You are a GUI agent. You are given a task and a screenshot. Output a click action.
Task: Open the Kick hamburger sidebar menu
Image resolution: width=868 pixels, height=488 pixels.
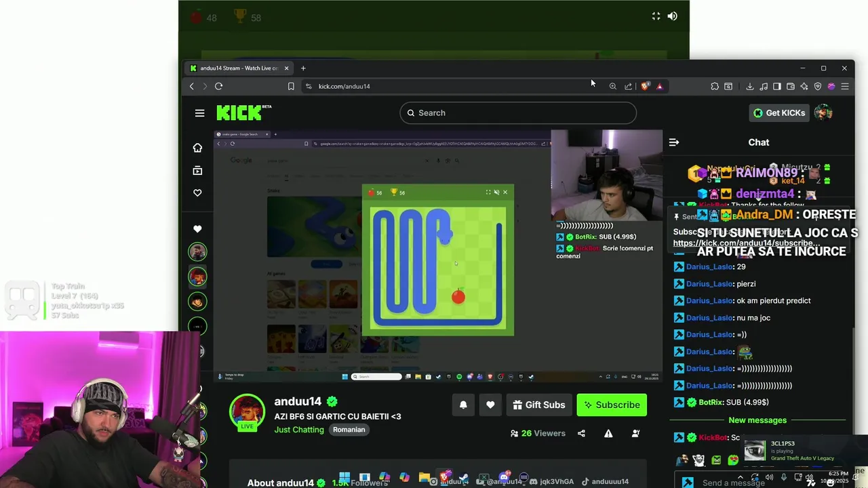[199, 113]
